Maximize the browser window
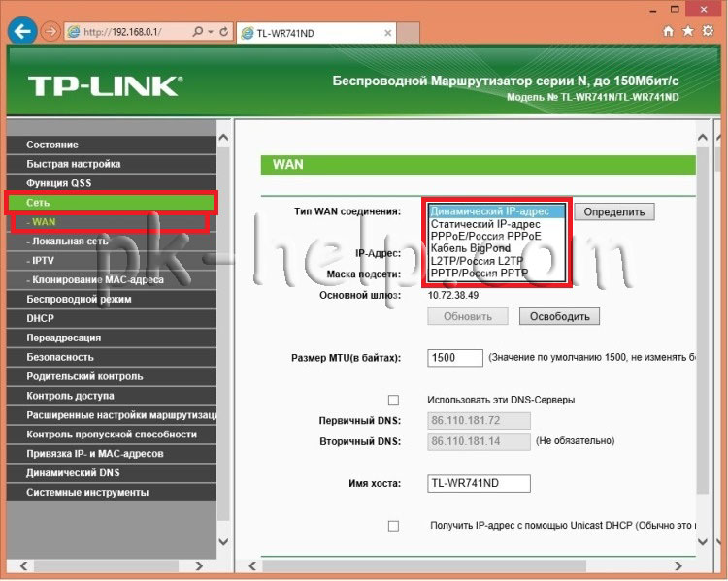This screenshot has width=728, height=581. [675, 10]
